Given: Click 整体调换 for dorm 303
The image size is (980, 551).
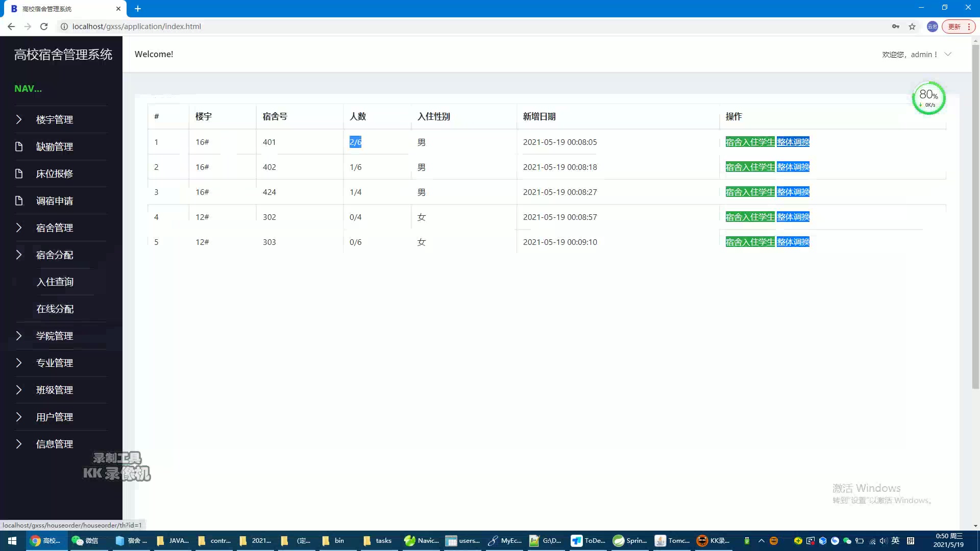Looking at the screenshot, I should 793,242.
